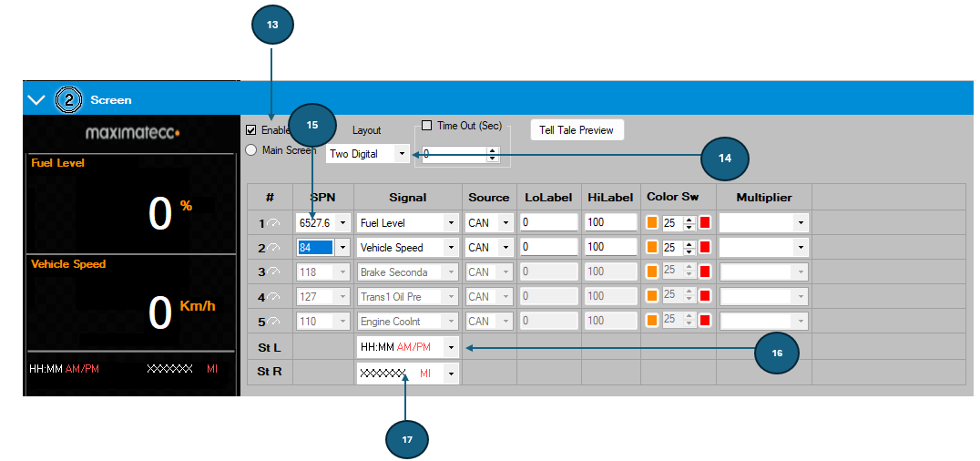Viewport: 980px width, 461px height.
Task: Enable the Time Out (Sec) checkbox
Action: pos(427,126)
